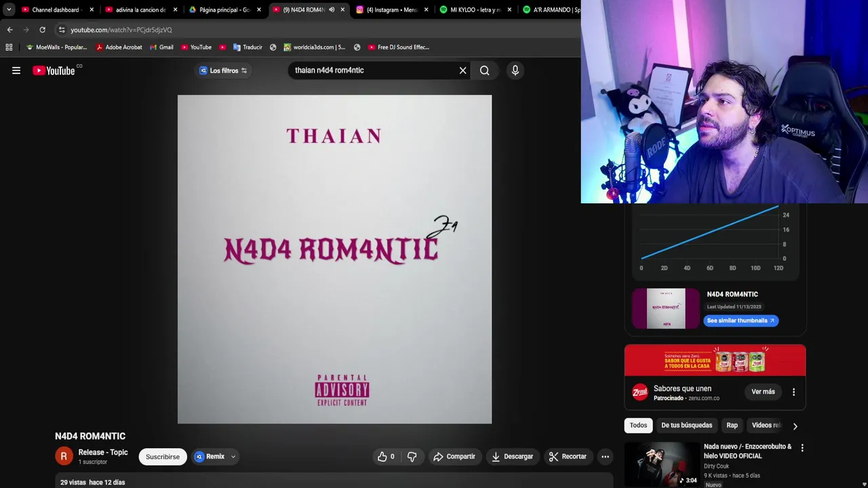Image resolution: width=868 pixels, height=488 pixels.
Task: Select the Rap filter chip
Action: (732, 425)
